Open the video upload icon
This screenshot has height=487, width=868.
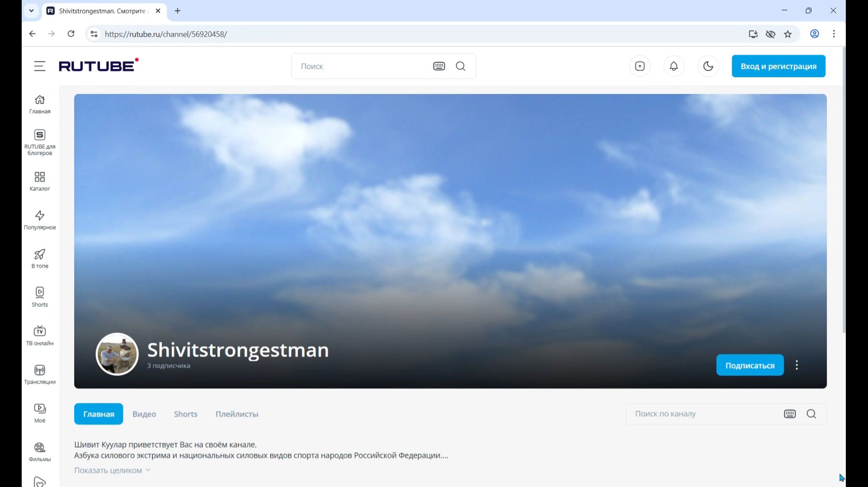(x=640, y=66)
